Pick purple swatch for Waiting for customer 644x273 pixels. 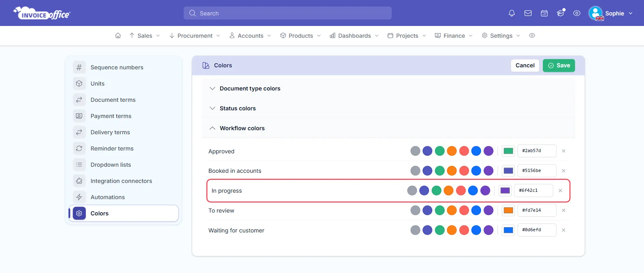[488, 230]
